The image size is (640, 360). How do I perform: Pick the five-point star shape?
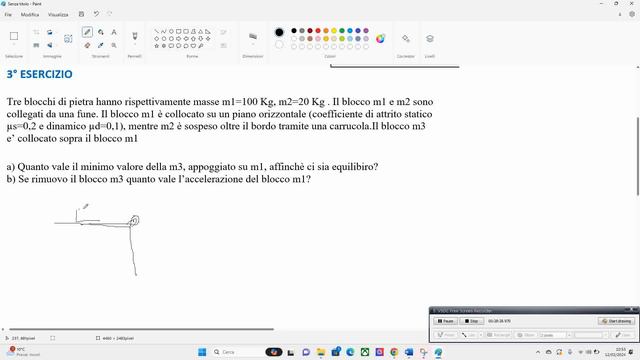156,46
